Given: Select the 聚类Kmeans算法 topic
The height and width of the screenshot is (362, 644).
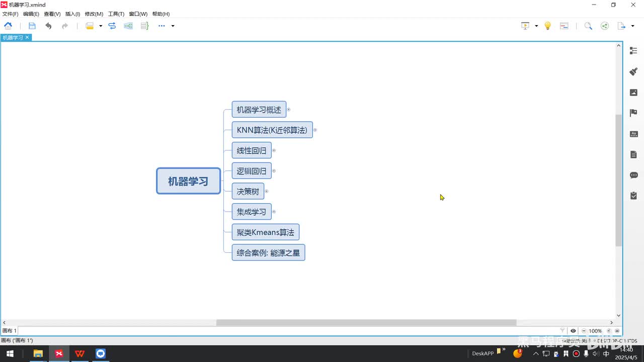Looking at the screenshot, I should tap(266, 232).
